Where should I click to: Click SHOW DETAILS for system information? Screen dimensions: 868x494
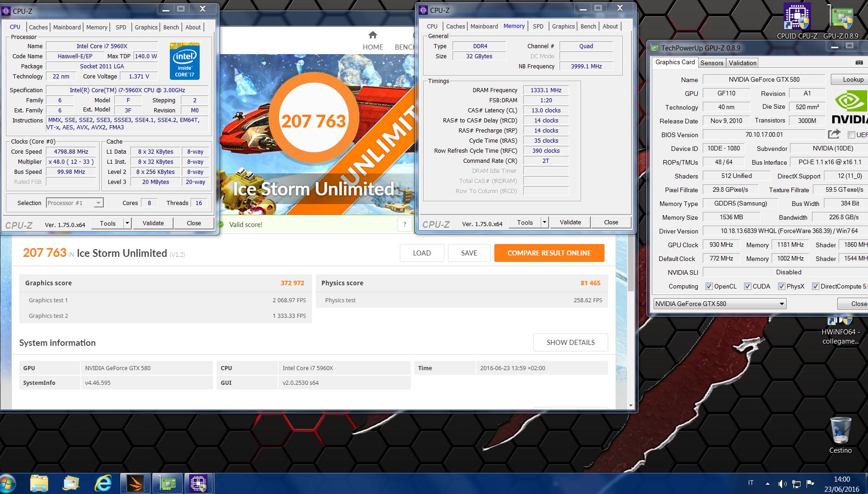(x=571, y=342)
